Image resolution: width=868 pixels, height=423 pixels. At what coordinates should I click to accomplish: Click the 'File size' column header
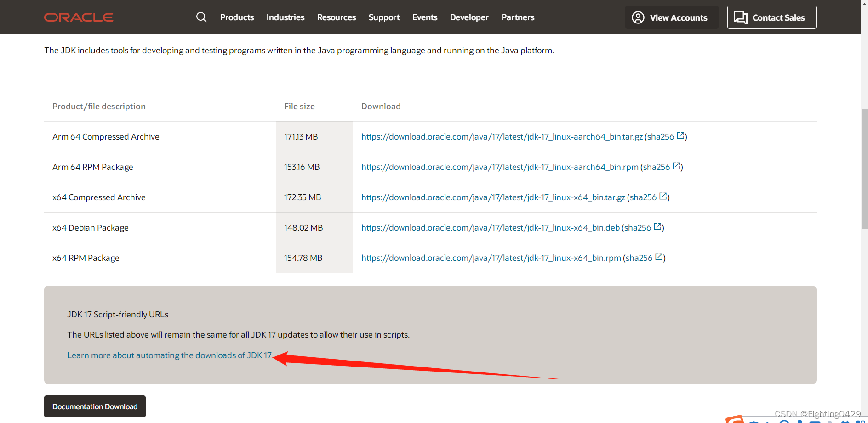(x=299, y=107)
